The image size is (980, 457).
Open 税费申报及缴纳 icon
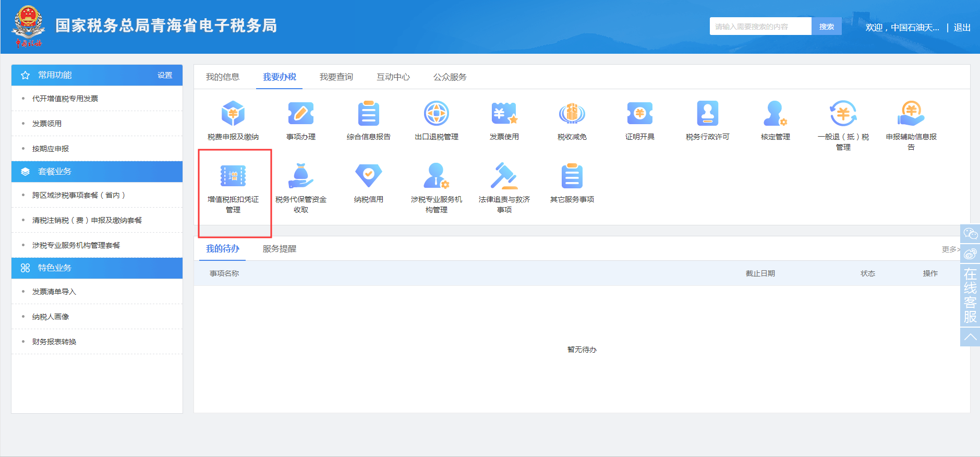[233, 113]
